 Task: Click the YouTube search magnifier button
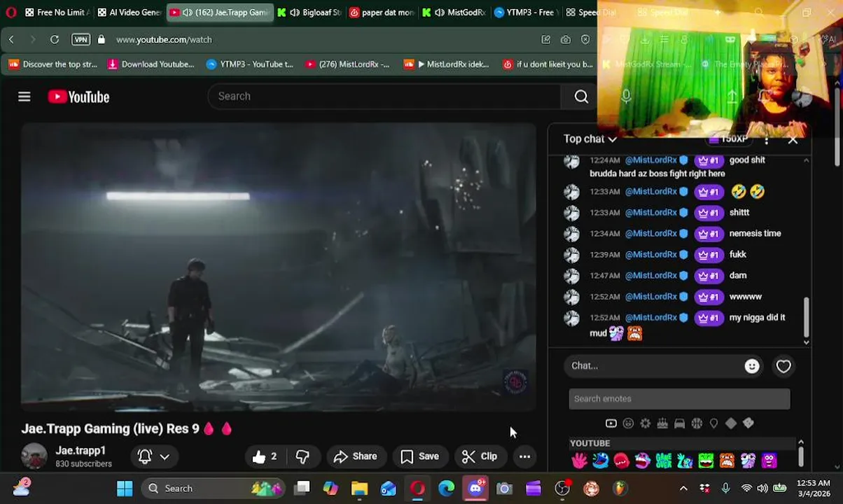[x=581, y=97]
